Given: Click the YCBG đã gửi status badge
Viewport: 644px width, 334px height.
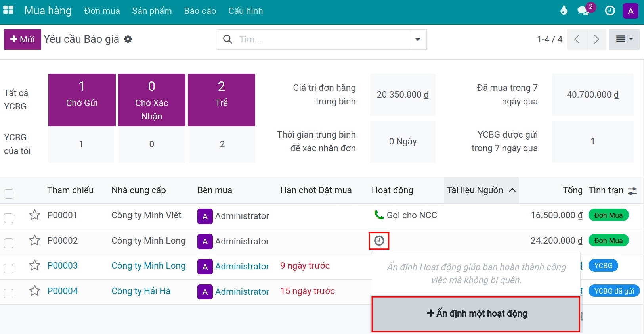Looking at the screenshot, I should tap(614, 291).
